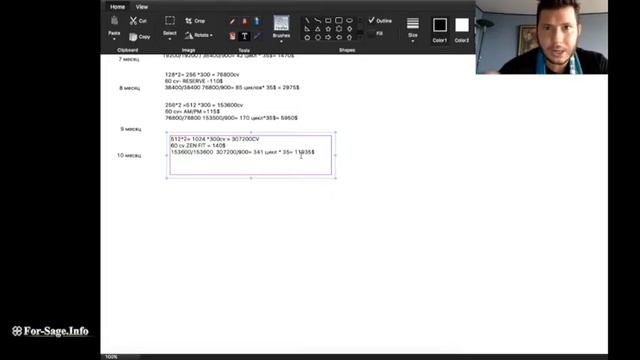Open the Rotate dropdown
640x360 pixels.
click(198, 36)
